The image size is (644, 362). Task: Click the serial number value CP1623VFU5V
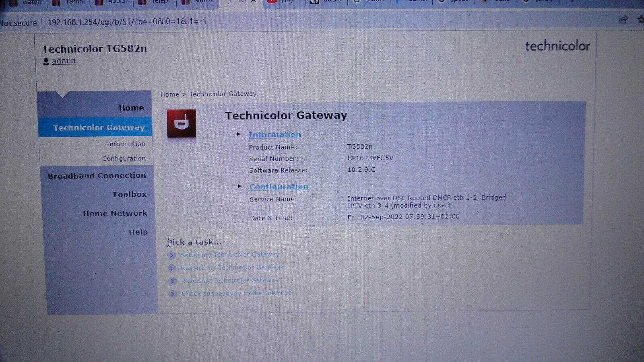[370, 158]
